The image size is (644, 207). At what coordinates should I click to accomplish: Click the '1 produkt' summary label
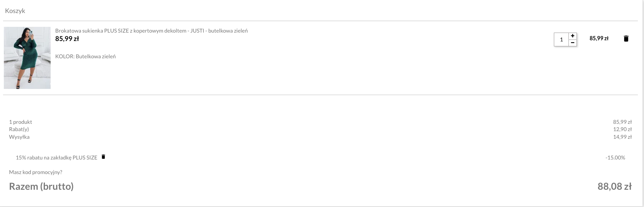21,122
